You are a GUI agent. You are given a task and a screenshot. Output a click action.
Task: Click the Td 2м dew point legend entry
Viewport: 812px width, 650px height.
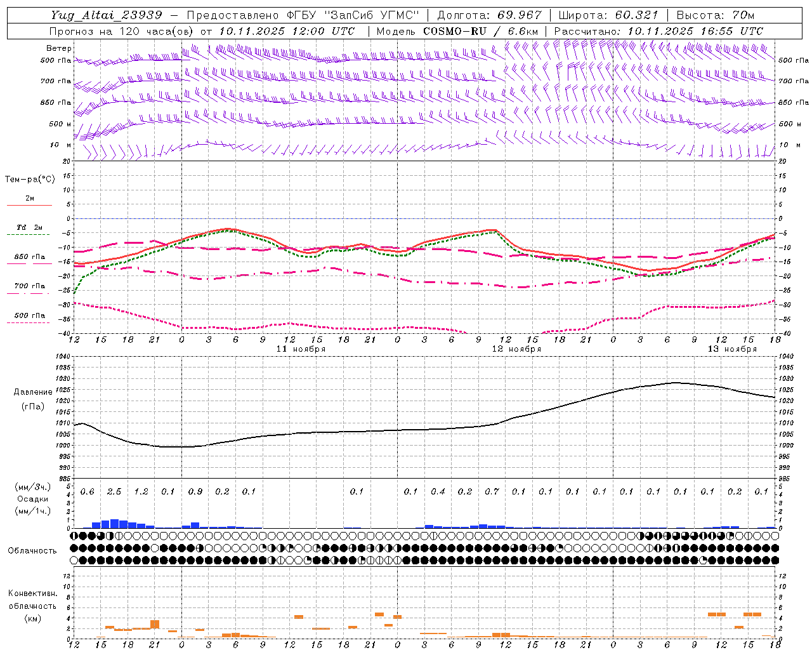point(29,227)
